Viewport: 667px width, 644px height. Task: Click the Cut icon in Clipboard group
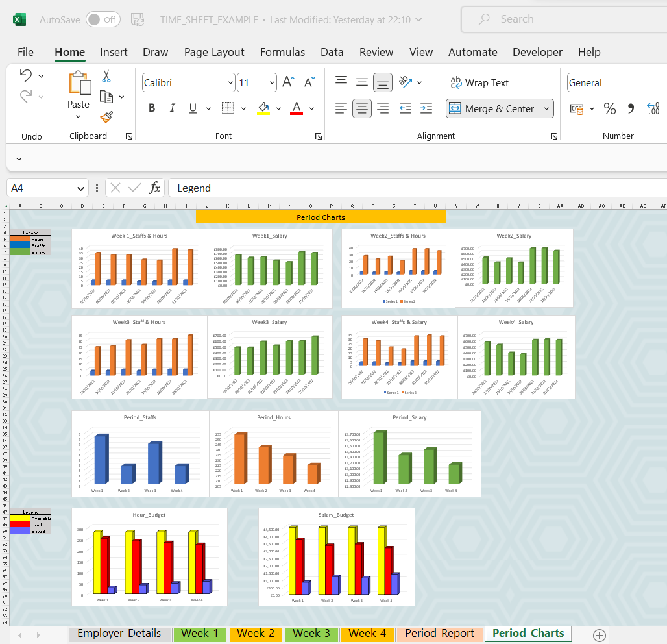106,77
